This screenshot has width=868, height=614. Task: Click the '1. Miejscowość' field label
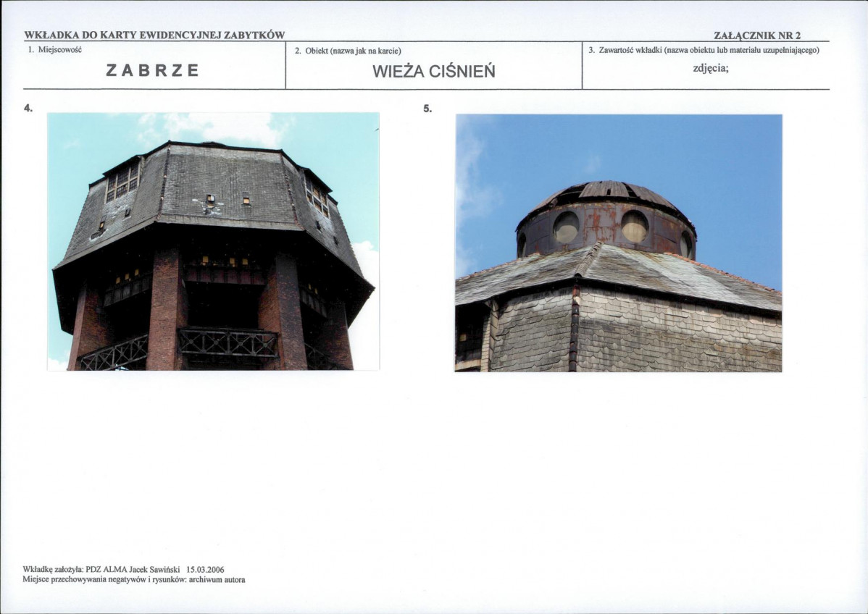tap(55, 50)
